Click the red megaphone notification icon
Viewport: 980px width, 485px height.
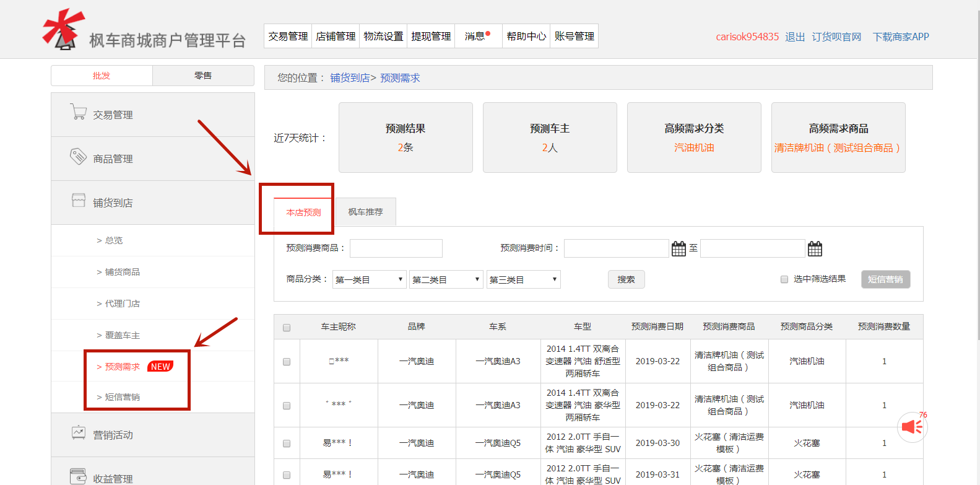click(912, 427)
